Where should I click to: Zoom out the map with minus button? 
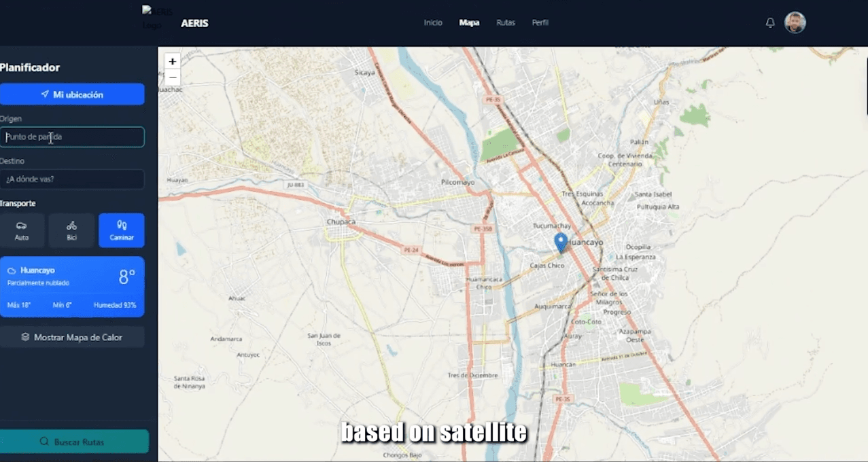click(x=173, y=77)
